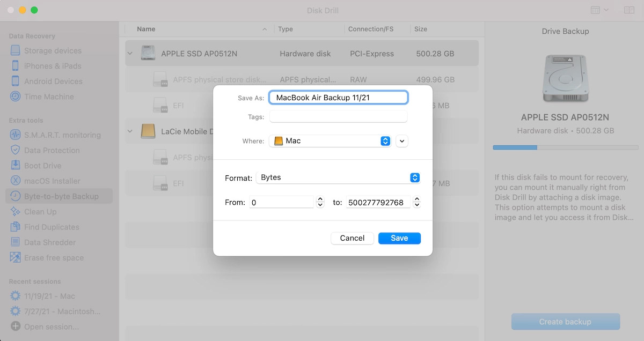Click PCI-Express connection cell

(x=372, y=54)
